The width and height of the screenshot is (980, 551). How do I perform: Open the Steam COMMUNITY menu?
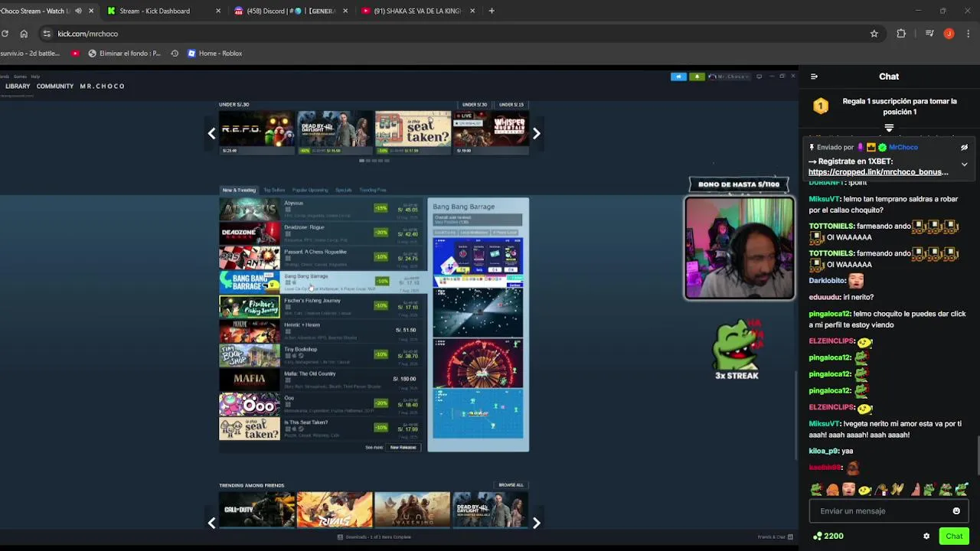pos(55,86)
